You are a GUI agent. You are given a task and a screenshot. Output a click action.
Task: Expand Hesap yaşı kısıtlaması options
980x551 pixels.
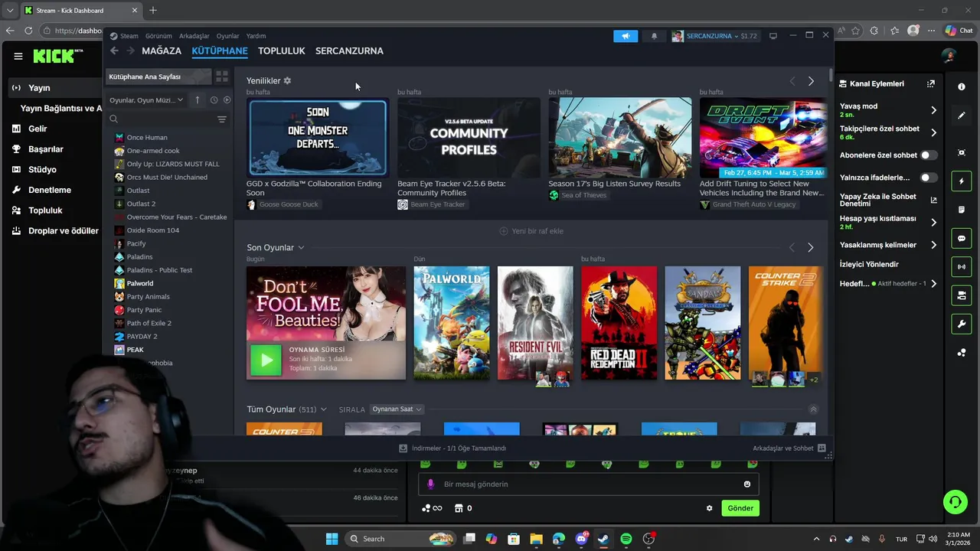(x=933, y=222)
